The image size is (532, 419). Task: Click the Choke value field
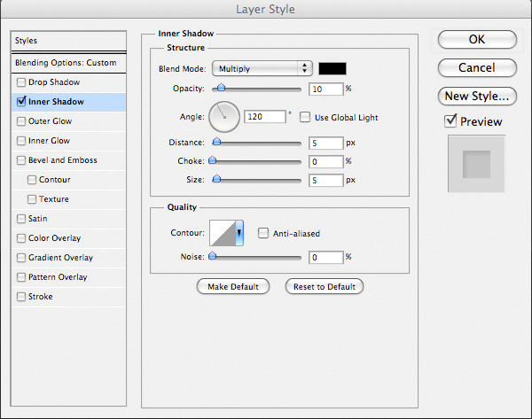pos(326,162)
